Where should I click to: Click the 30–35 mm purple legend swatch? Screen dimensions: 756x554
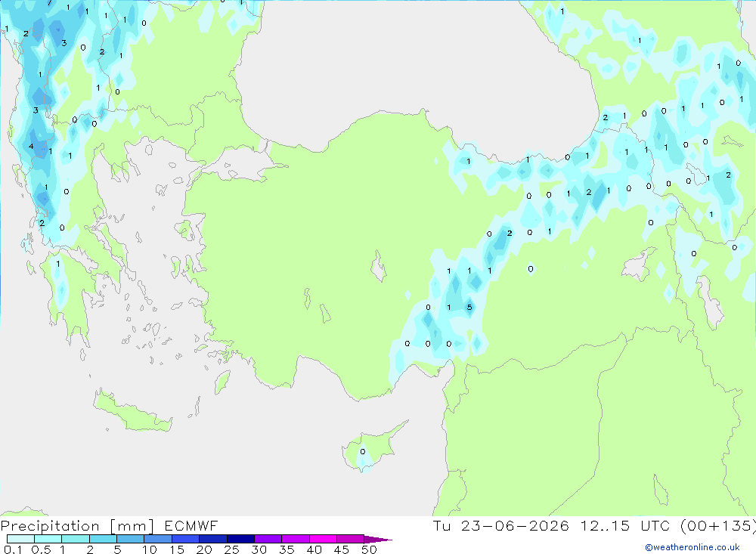point(268,539)
